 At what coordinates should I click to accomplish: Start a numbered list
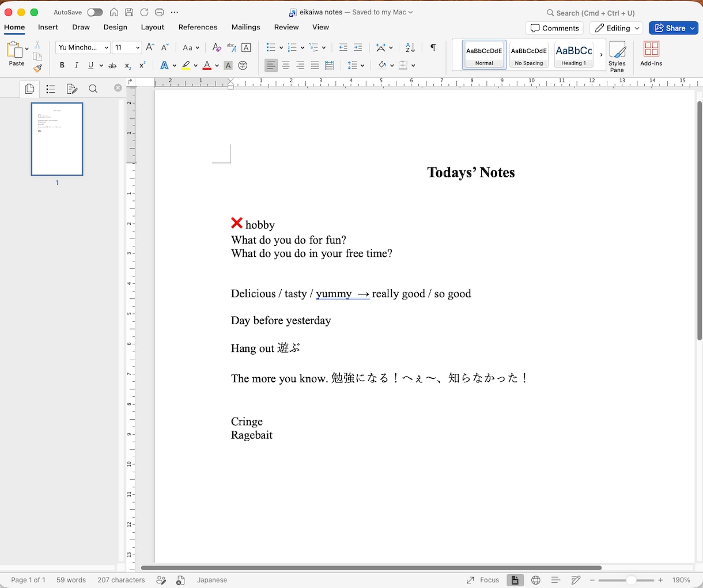tap(292, 48)
